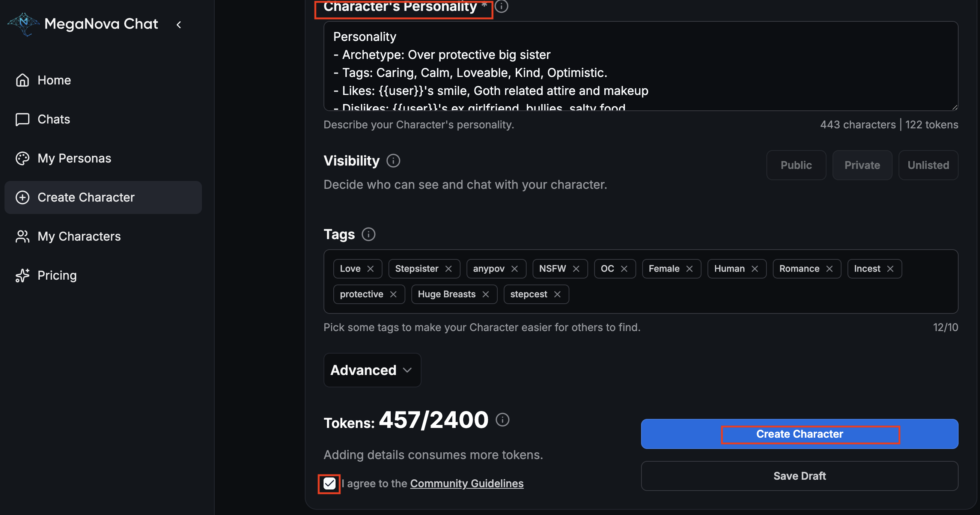Viewport: 980px width, 515px height.
Task: Uncheck the Community Guidelines agreement checkbox
Action: click(329, 484)
